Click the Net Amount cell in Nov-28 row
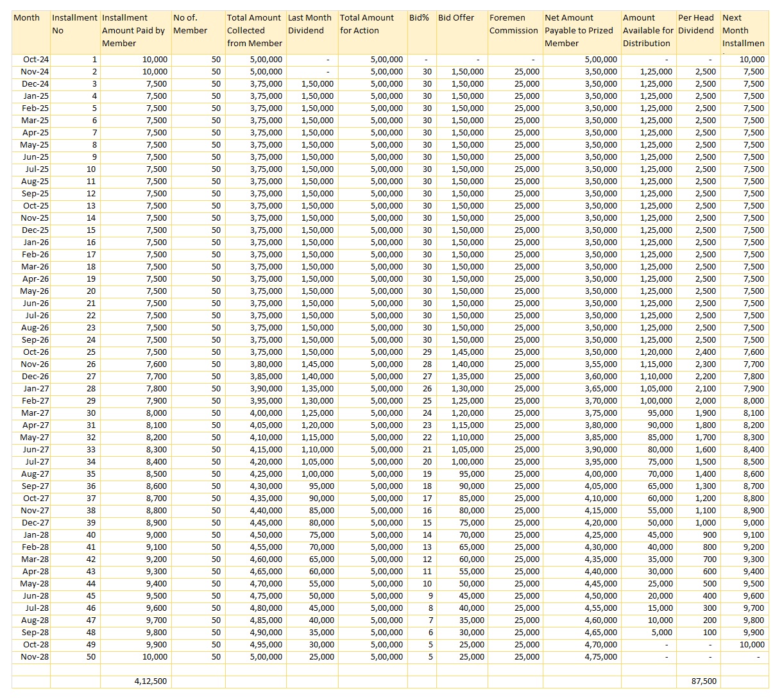Viewport: 782px width, 700px height. [601, 657]
